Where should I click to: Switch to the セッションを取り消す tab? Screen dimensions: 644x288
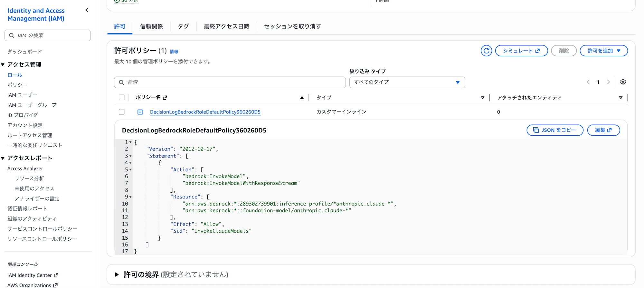coord(292,26)
